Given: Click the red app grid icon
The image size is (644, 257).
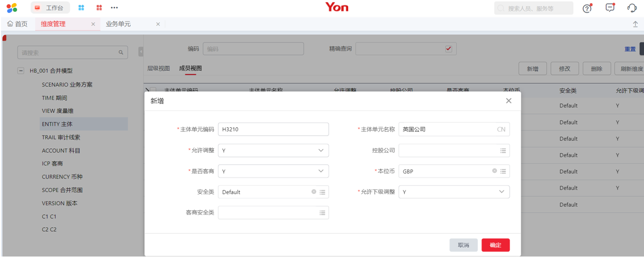Looking at the screenshot, I should pos(99,8).
